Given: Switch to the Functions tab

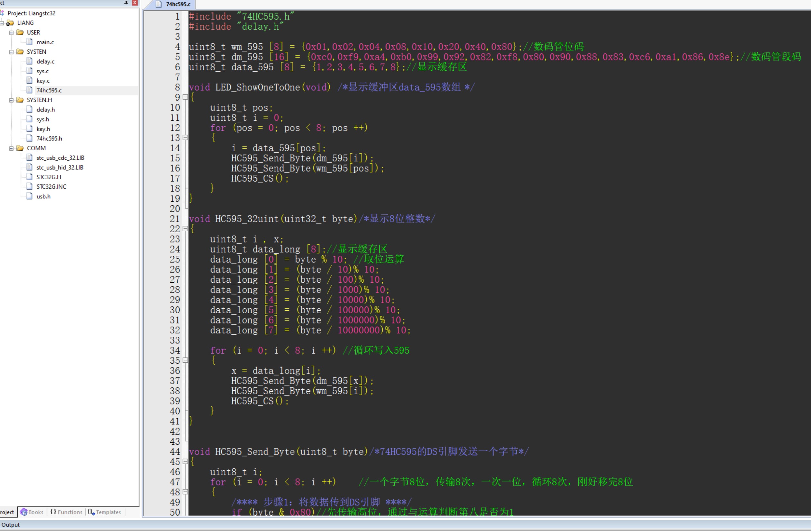Looking at the screenshot, I should pyautogui.click(x=67, y=513).
